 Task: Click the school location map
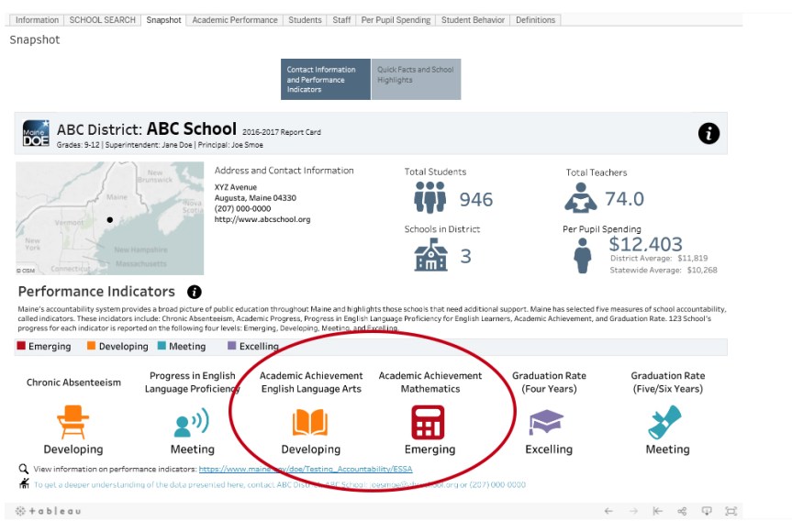click(x=110, y=218)
